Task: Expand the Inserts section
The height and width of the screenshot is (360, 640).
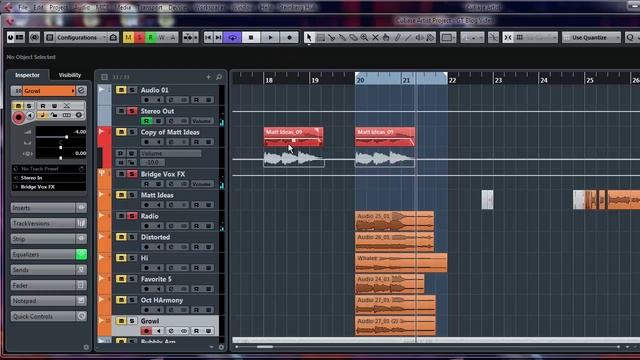Action: (49, 208)
